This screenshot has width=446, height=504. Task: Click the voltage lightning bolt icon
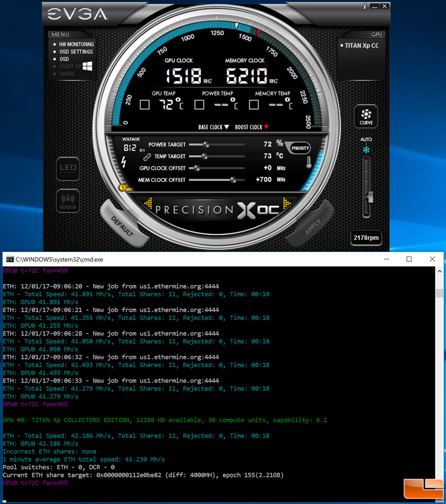pos(124,161)
